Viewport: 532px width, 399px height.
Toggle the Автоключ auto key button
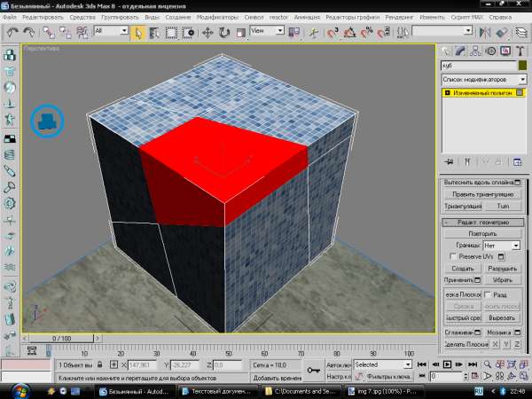[338, 364]
